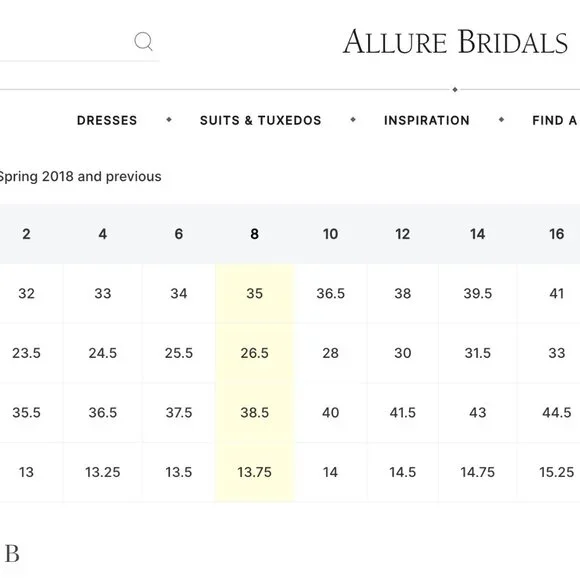Open the Allure Bridals logo homepage
This screenshot has width=580, height=580.
click(x=455, y=42)
